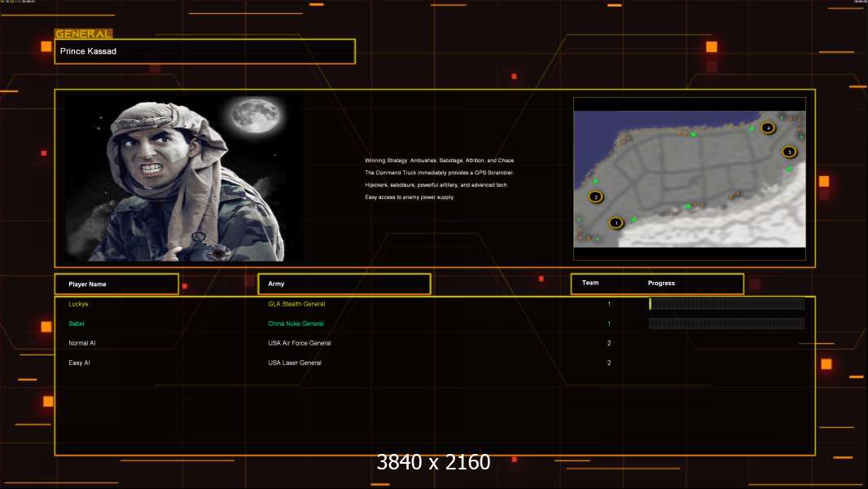
Task: Select the Easy AI player row
Action: [x=435, y=363]
